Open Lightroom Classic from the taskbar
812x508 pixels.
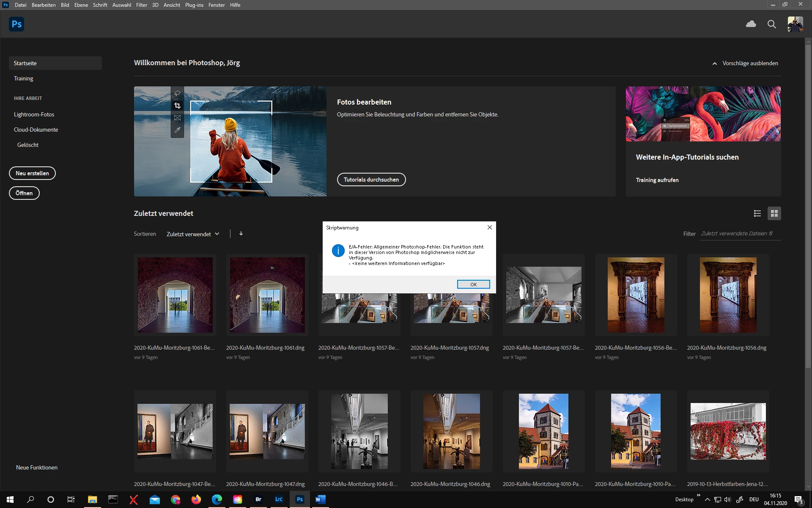[279, 500]
